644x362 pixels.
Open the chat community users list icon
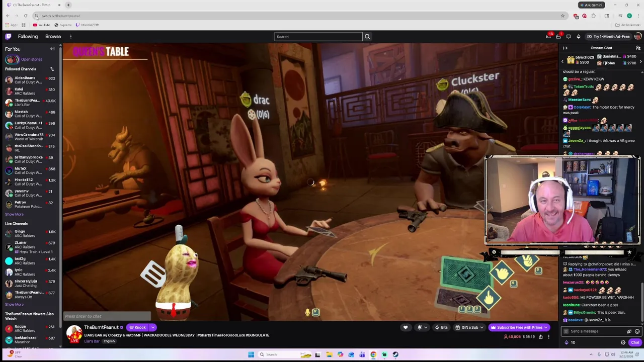click(x=638, y=48)
